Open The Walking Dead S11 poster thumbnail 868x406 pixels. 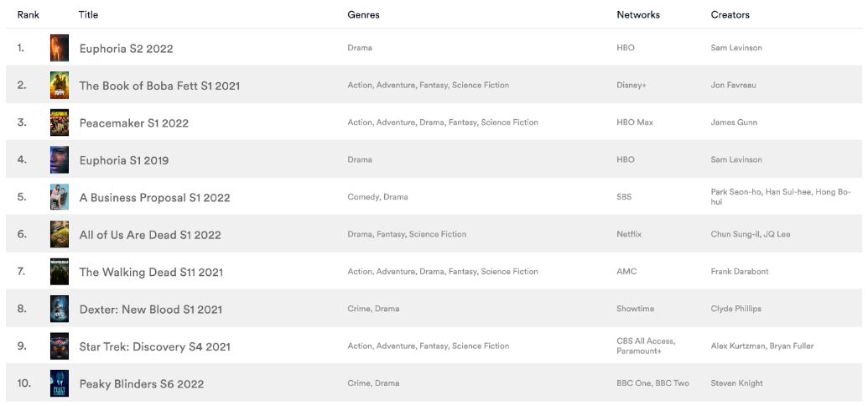point(60,272)
